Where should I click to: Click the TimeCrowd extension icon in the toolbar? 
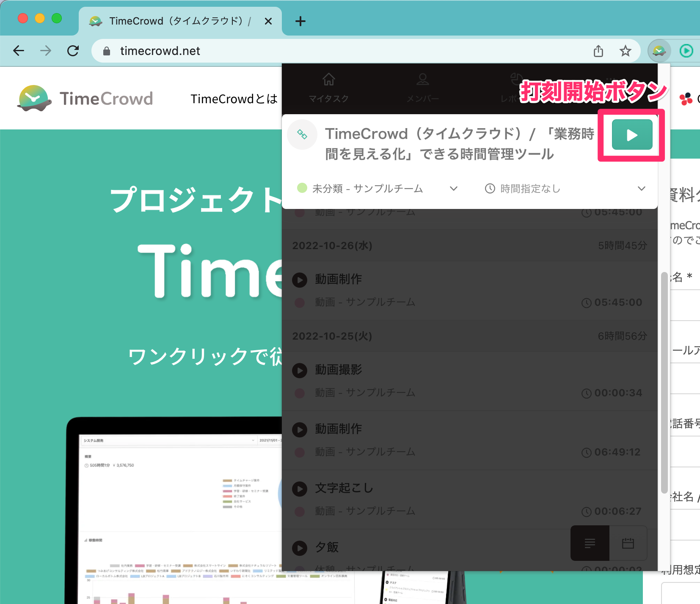point(659,51)
